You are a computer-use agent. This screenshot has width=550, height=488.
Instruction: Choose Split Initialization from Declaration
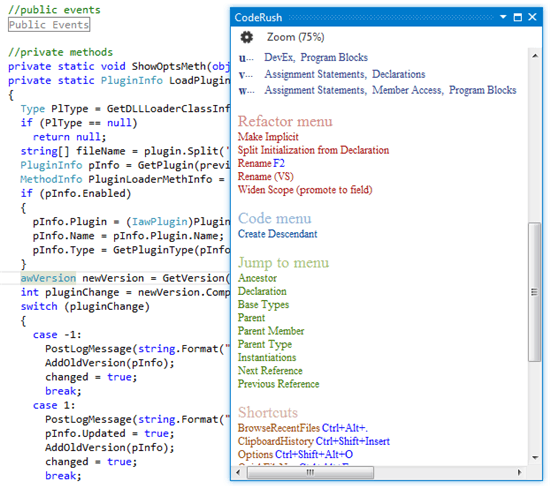coord(314,150)
